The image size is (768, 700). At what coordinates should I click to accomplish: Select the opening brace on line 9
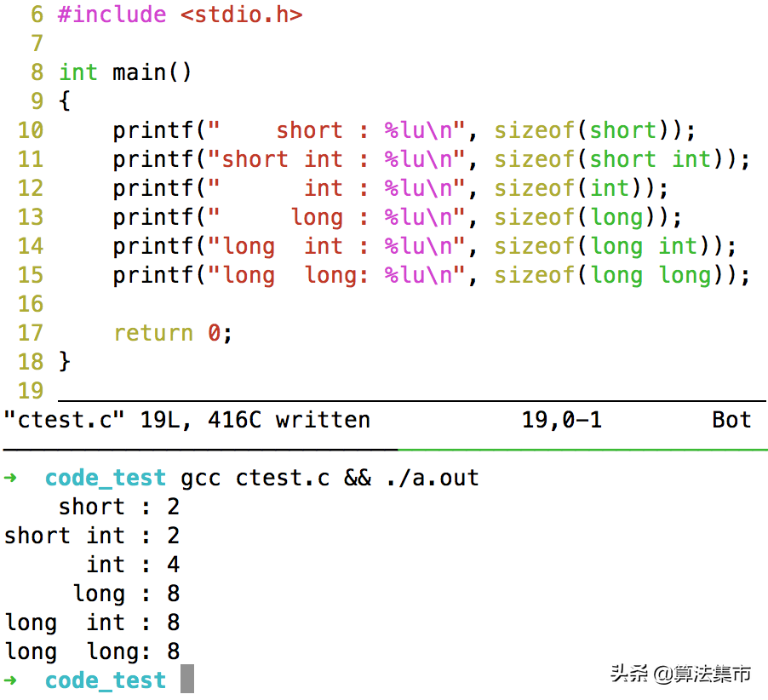(x=64, y=101)
